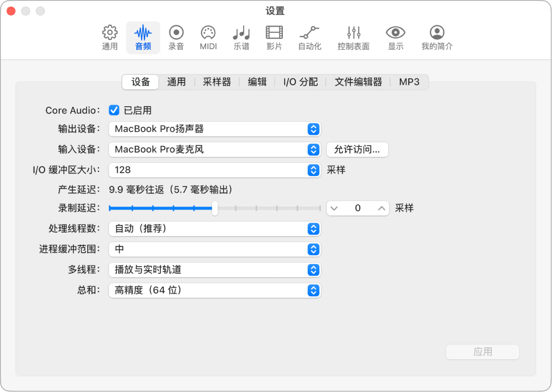The width and height of the screenshot is (552, 392).
Task: Disable the Core Audio 已启用 checkbox
Action: coord(113,110)
